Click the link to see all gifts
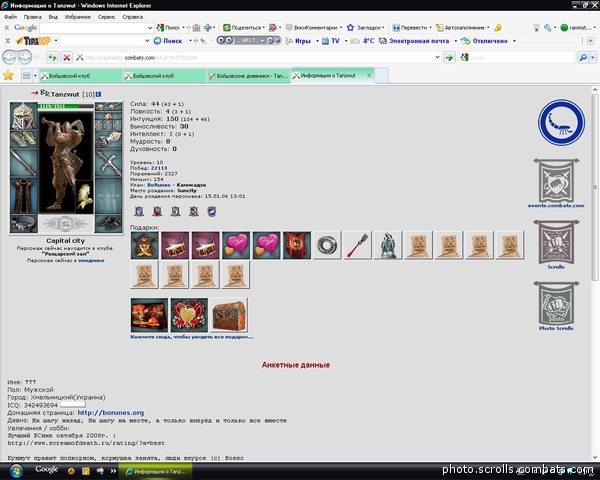Screen dimensions: 600x480 pos(192,337)
